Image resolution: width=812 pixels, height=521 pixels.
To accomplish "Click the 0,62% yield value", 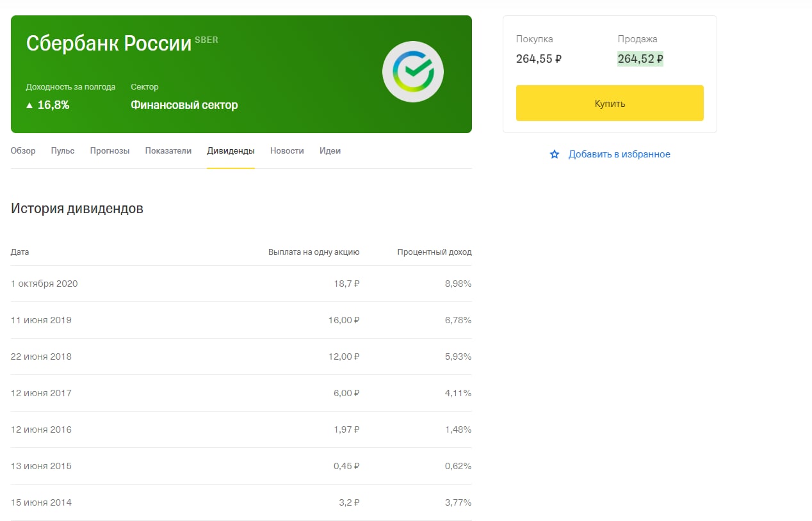I will tap(459, 466).
